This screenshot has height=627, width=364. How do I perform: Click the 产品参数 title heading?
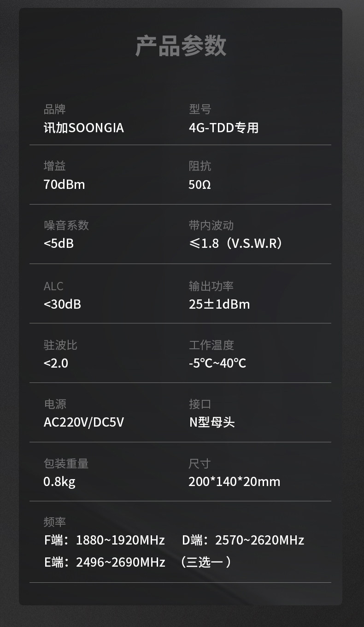[x=181, y=46]
